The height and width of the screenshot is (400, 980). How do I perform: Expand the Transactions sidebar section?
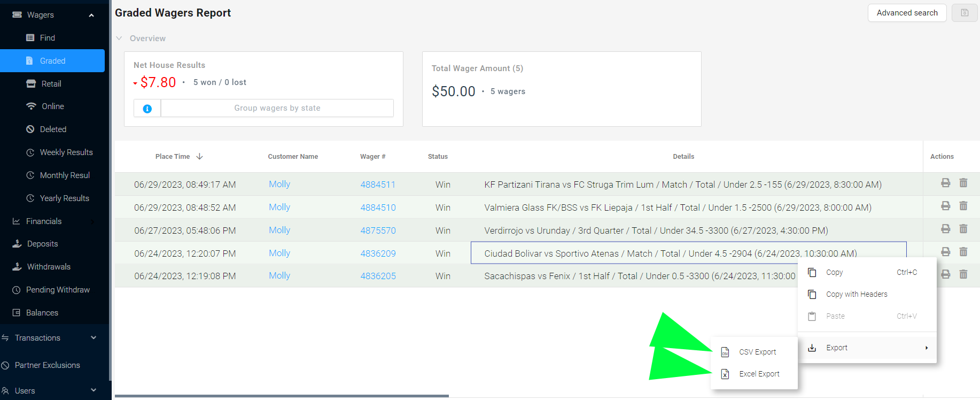tap(94, 337)
